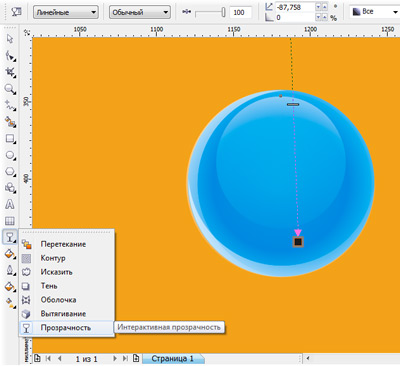
Task: Open the Outline pen tool
Action: [10, 270]
